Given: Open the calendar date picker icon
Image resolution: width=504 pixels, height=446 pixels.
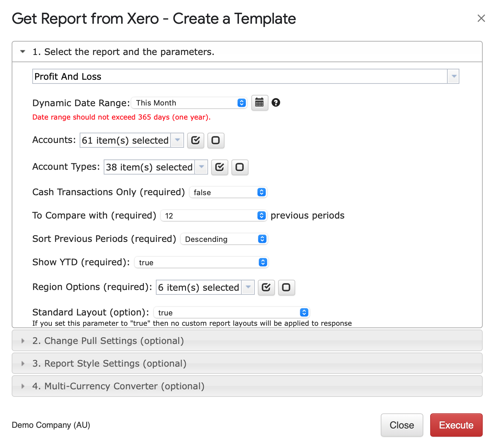Looking at the screenshot, I should pyautogui.click(x=260, y=103).
